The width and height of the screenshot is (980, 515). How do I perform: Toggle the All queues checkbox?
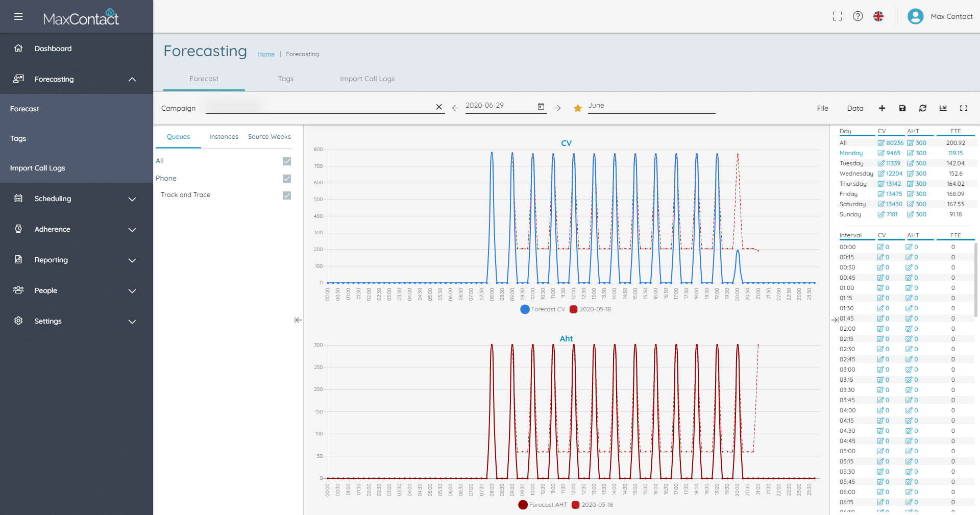pos(287,161)
